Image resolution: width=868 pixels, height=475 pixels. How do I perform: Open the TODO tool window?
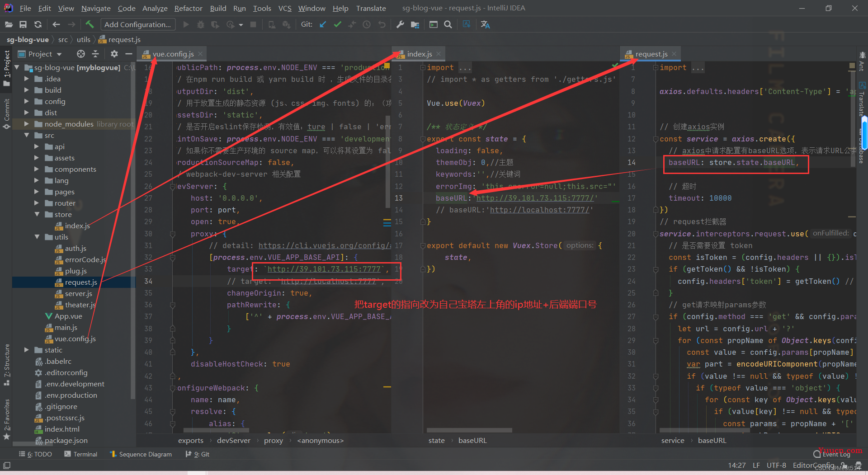[36, 454]
